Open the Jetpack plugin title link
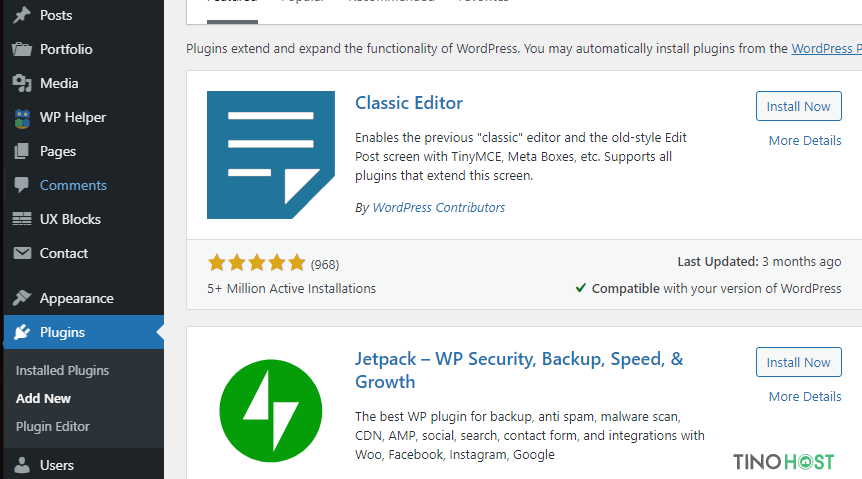The image size is (862, 479). point(519,370)
